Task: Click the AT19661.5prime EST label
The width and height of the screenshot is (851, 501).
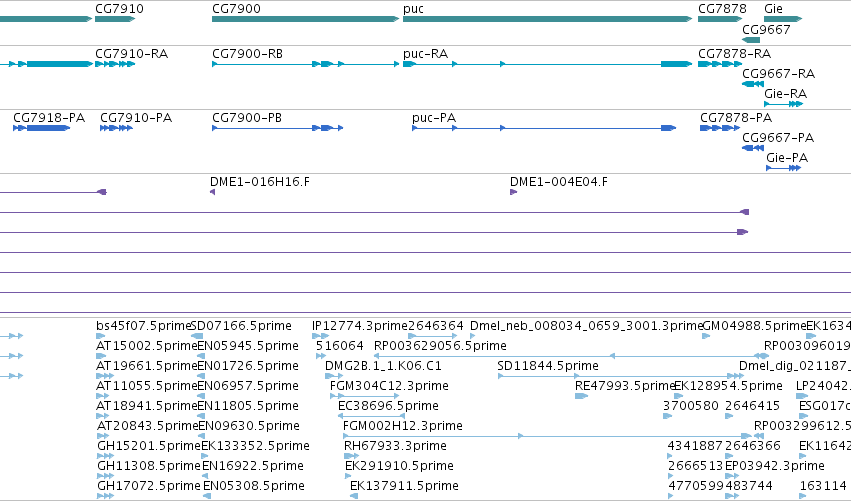Action: coord(147,366)
